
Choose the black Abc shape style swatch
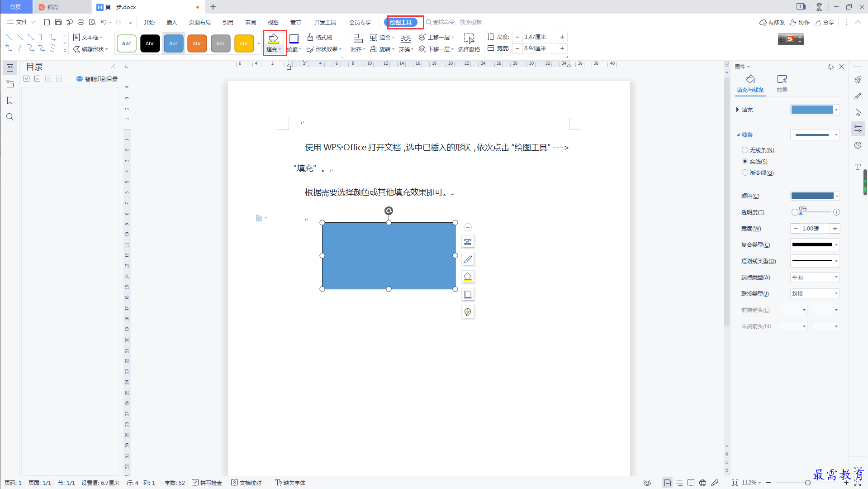pyautogui.click(x=150, y=43)
